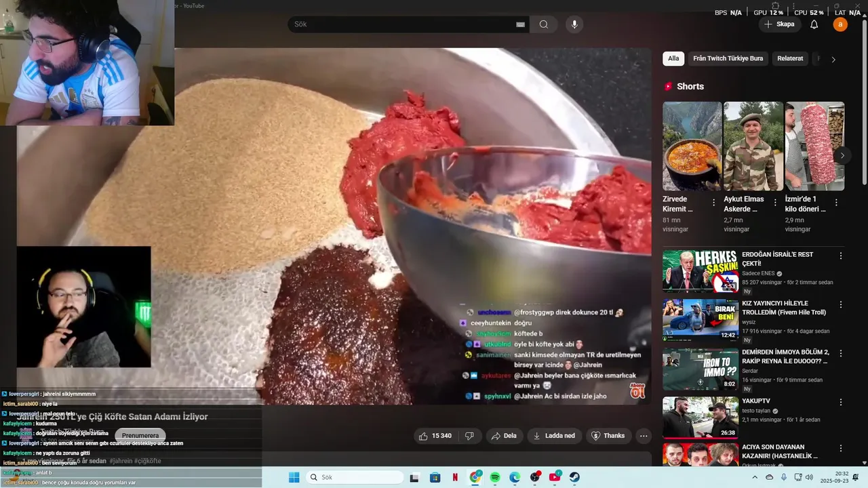This screenshot has height=488, width=868.
Task: Select Från Twitch Türkiye Bura chip
Action: tap(728, 59)
